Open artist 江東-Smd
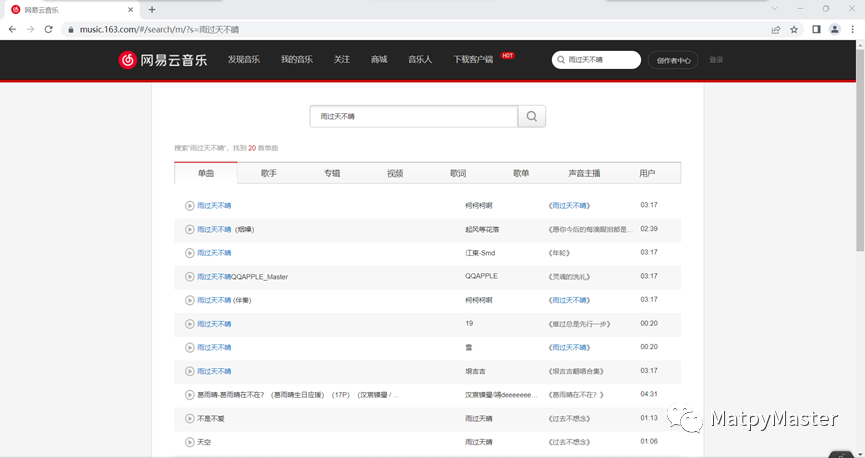Screen dimensions: 865x458 point(480,253)
